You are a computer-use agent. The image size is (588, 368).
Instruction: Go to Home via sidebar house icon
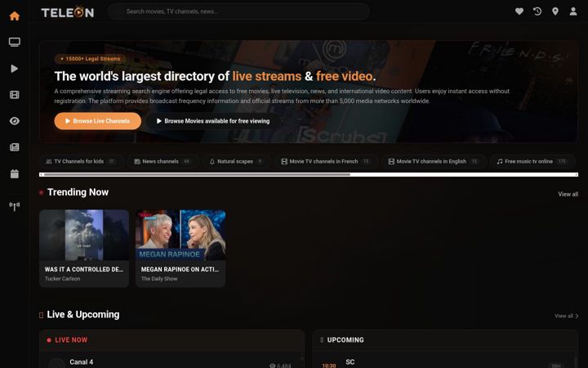[x=14, y=16]
